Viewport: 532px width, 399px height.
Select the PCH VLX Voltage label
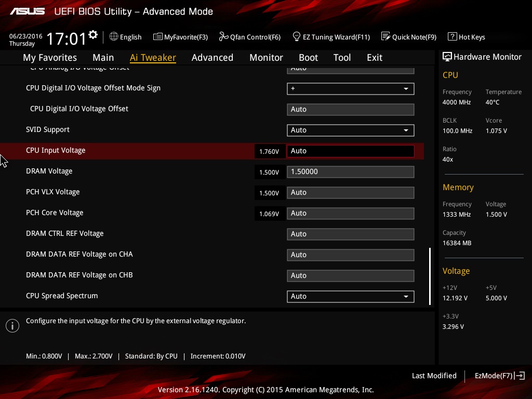(x=52, y=192)
